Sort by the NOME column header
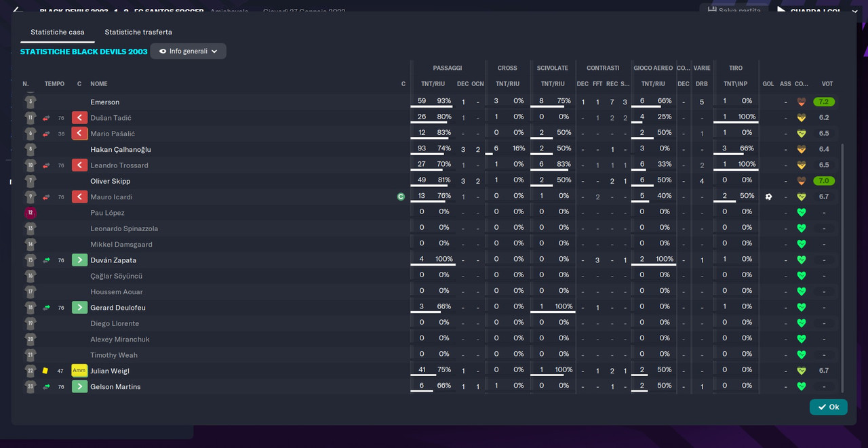The width and height of the screenshot is (868, 448). (99, 84)
